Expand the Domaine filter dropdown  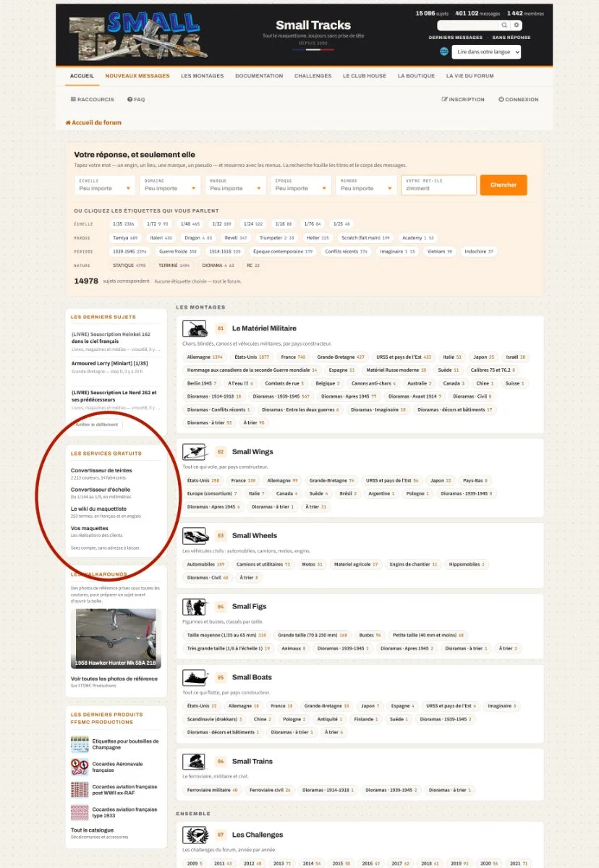point(171,185)
